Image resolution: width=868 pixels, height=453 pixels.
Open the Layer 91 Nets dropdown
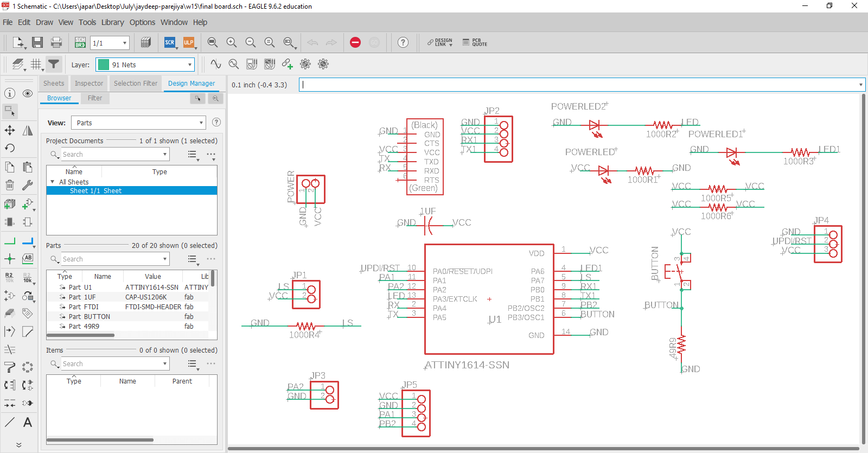(x=190, y=65)
